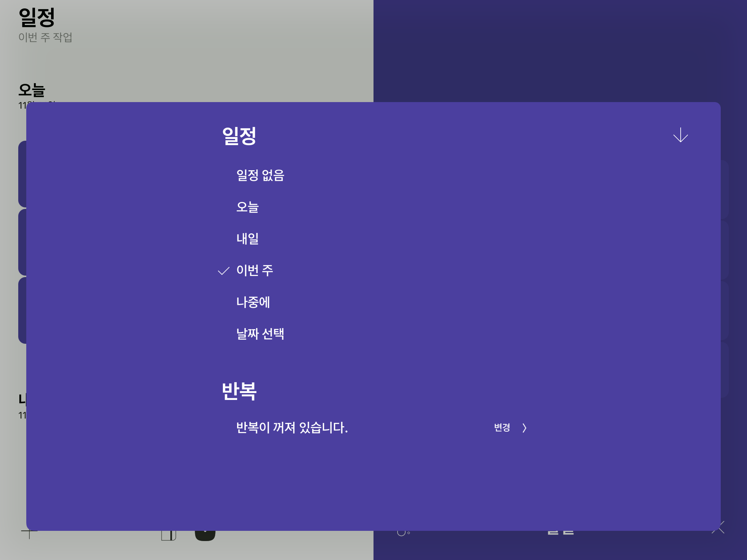Tap the 변경 repeat link

(502, 428)
